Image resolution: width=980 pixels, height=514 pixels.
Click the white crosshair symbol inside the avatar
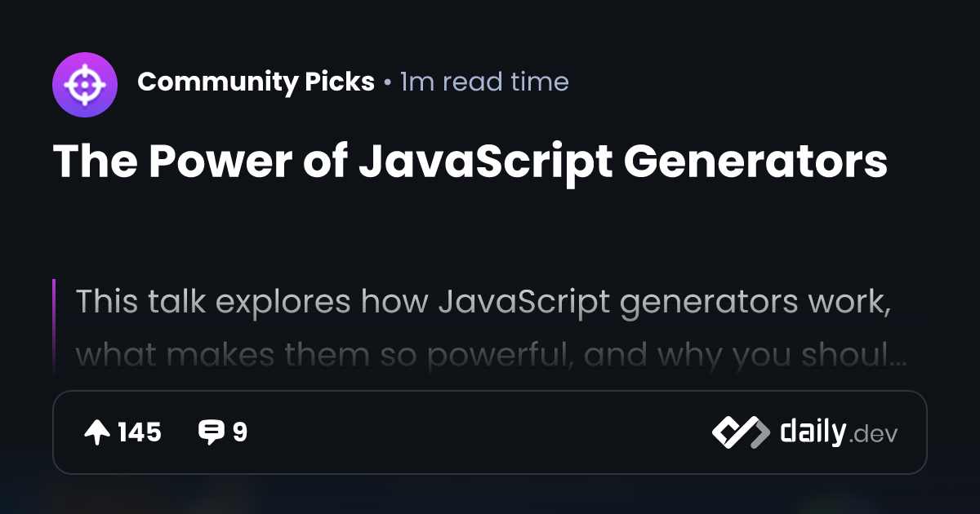pos(85,86)
